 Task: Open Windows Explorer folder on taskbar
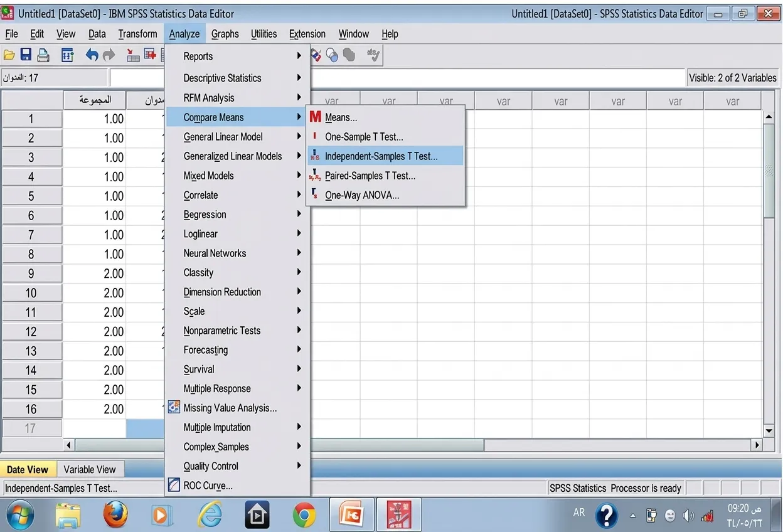(x=68, y=516)
